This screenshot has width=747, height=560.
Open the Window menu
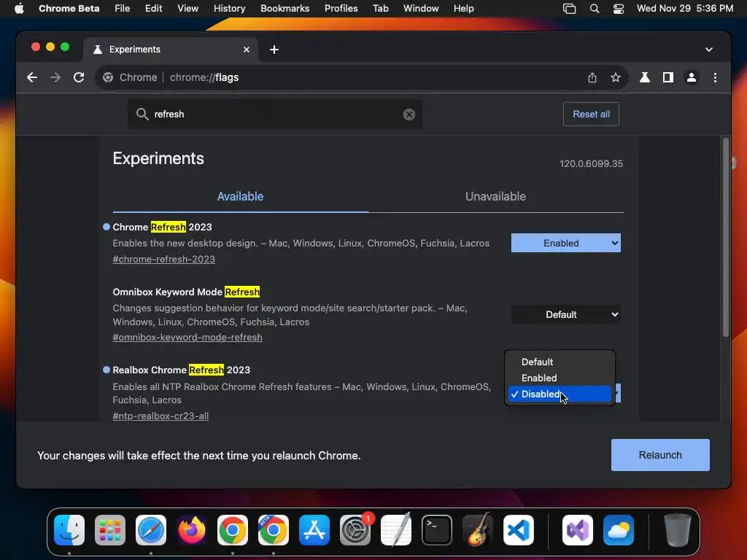[421, 8]
